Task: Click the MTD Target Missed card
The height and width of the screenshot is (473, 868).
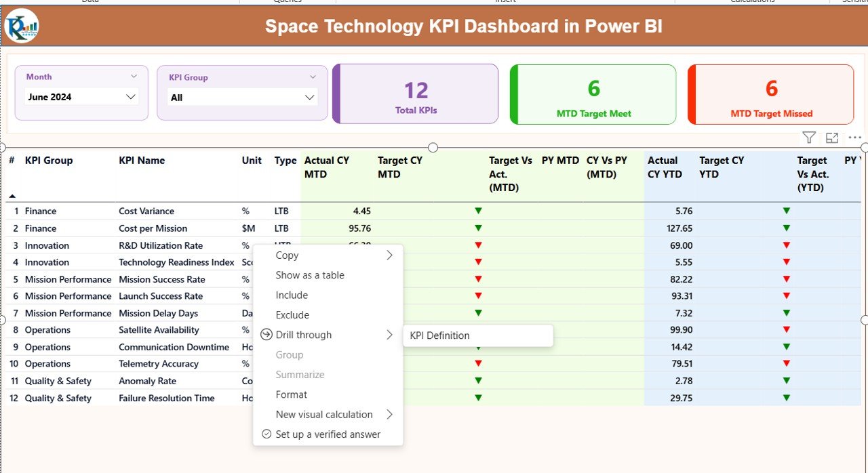Action: [771, 95]
